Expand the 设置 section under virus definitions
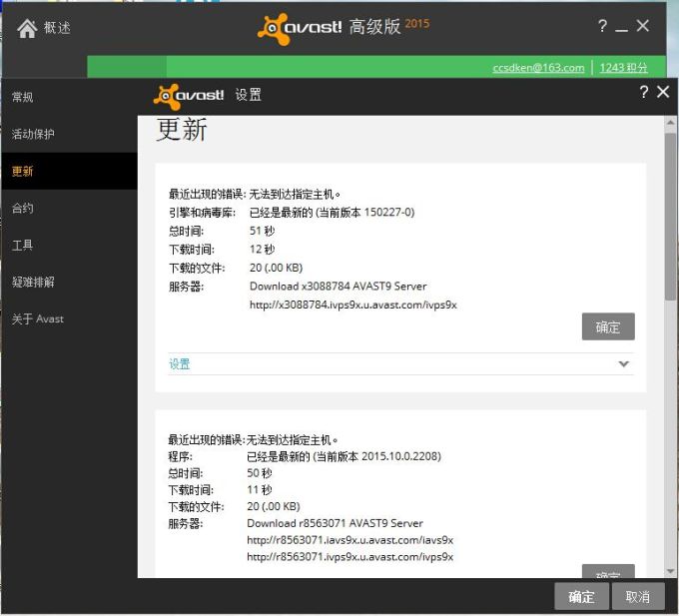679x616 pixels. [401, 364]
